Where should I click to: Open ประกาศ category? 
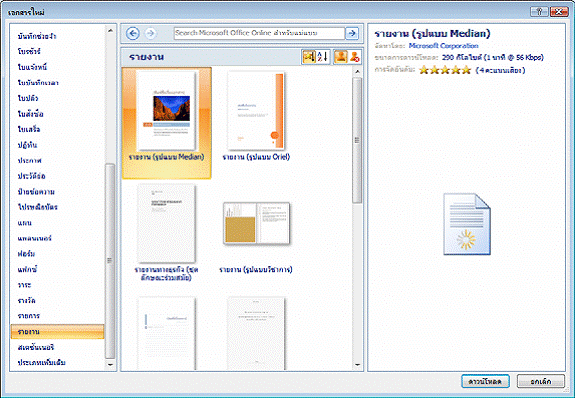29,160
